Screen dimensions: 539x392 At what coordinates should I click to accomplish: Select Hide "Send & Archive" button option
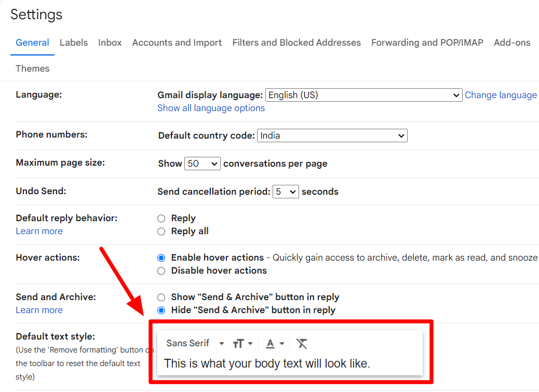tap(161, 310)
